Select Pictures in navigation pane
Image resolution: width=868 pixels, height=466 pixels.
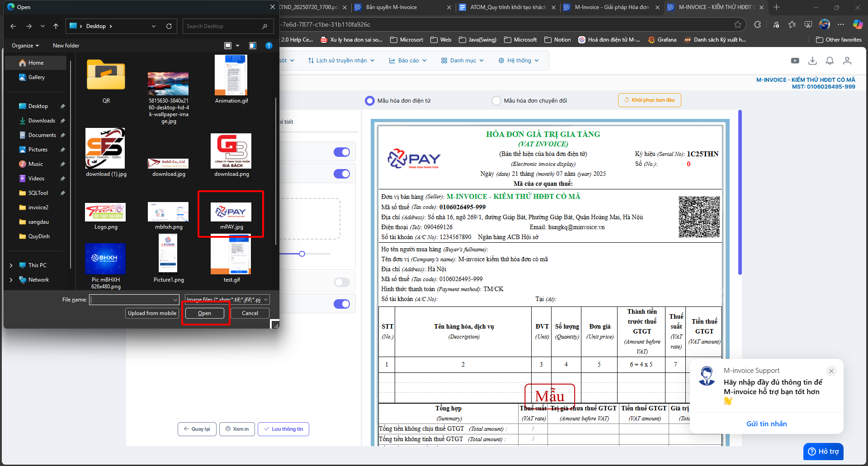38,150
